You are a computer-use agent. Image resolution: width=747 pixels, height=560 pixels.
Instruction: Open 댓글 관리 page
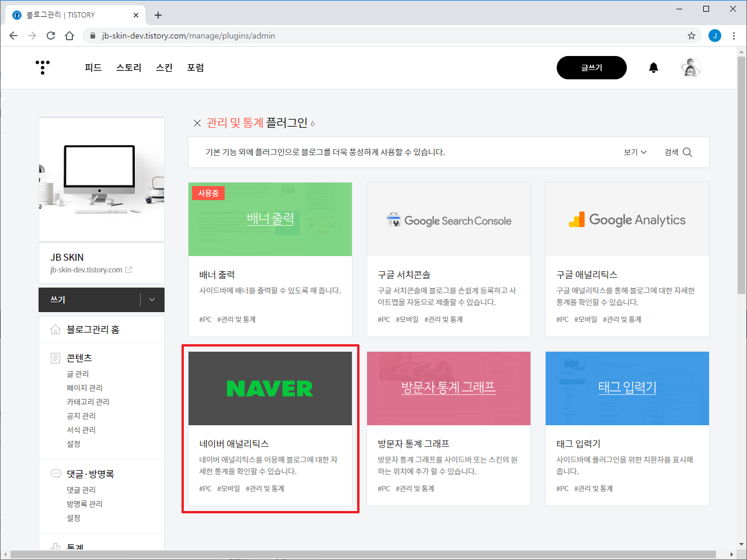81,490
